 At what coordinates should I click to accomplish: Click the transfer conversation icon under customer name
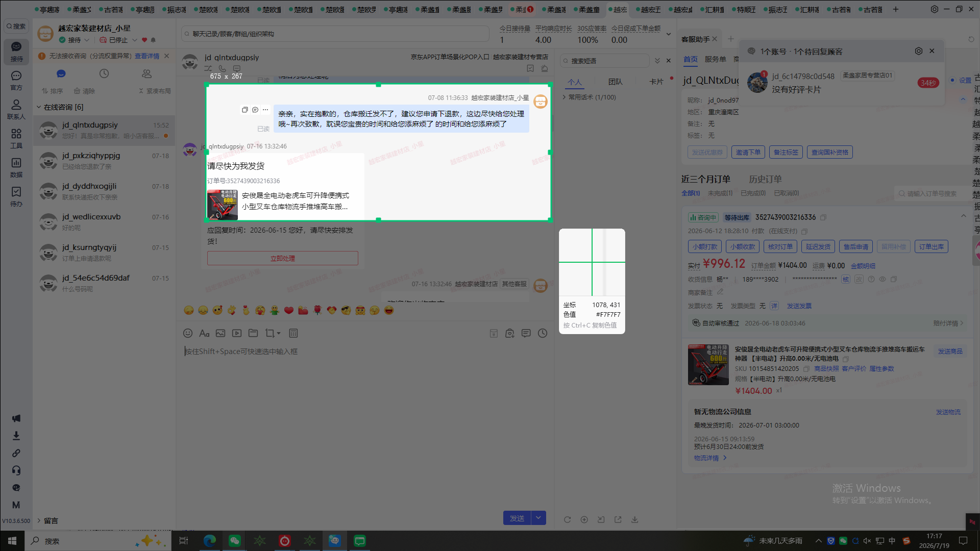tap(208, 68)
